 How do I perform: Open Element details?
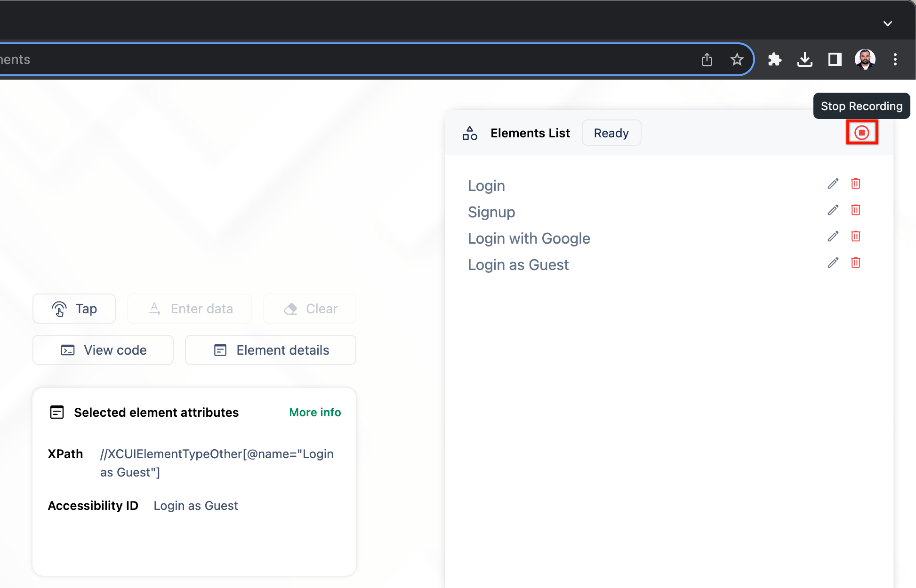[271, 350]
